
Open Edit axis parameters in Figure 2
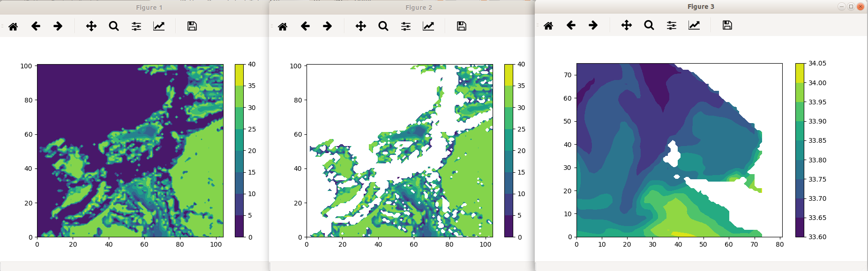click(x=428, y=26)
